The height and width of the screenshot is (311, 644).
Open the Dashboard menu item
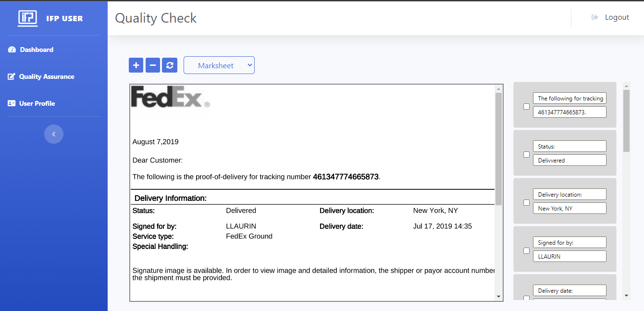37,50
